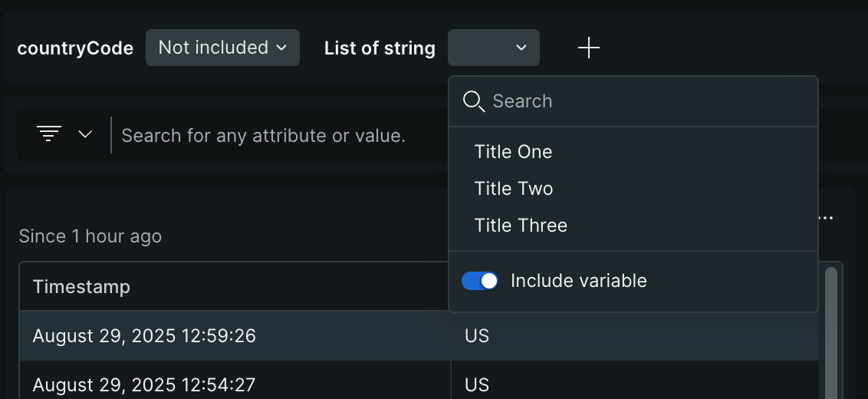The image size is (868, 399).
Task: Select Title One from the list
Action: tap(513, 152)
